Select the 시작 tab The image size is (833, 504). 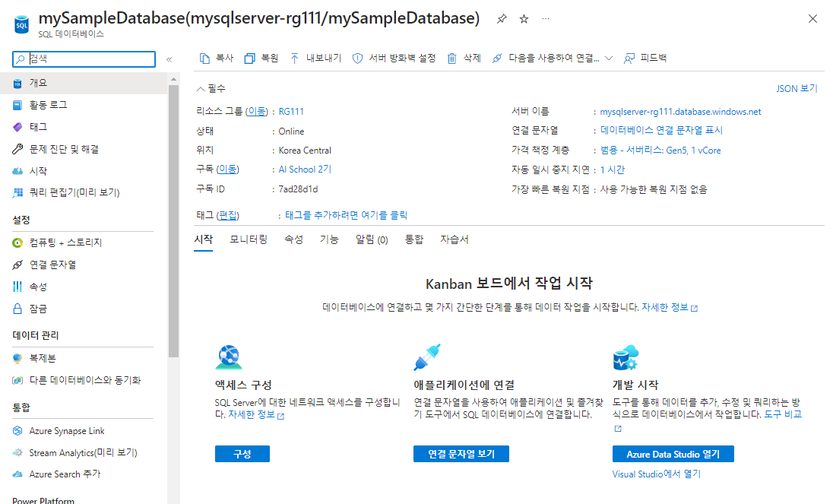[x=204, y=239]
